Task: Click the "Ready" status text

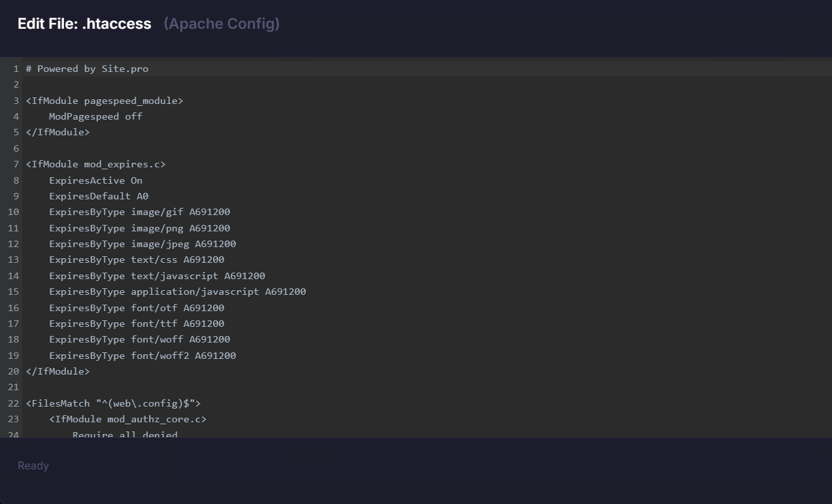Action: tap(33, 465)
